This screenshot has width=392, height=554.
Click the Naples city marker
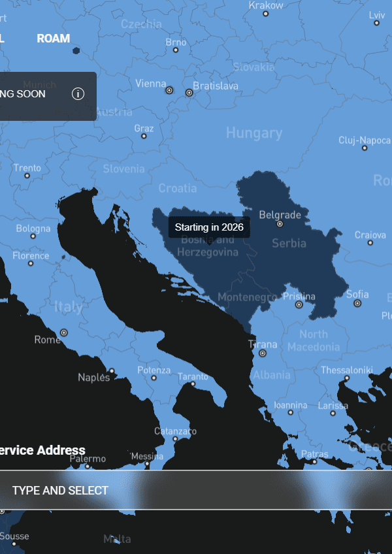point(112,371)
